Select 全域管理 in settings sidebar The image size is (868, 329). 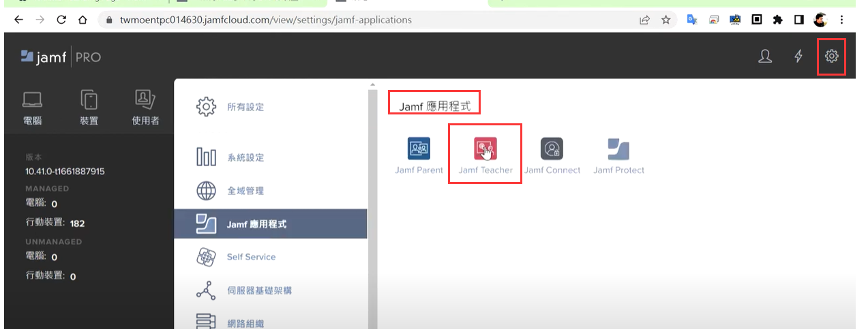coord(271,191)
